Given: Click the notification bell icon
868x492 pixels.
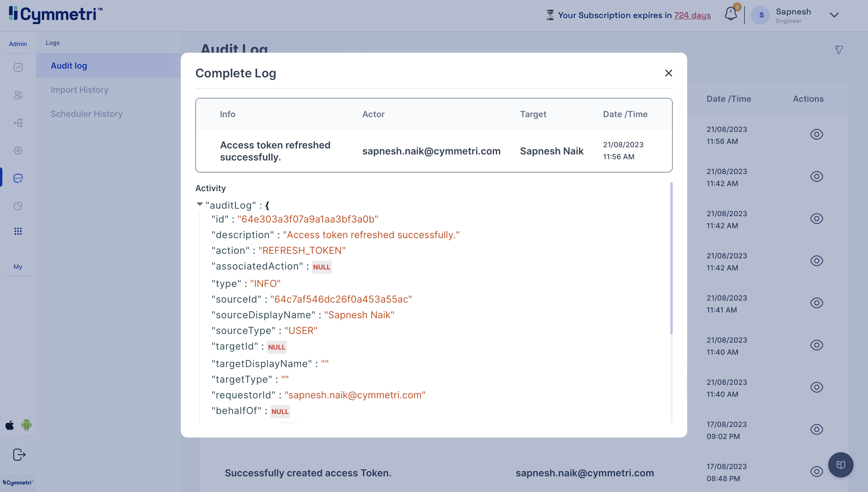Looking at the screenshot, I should coord(730,14).
